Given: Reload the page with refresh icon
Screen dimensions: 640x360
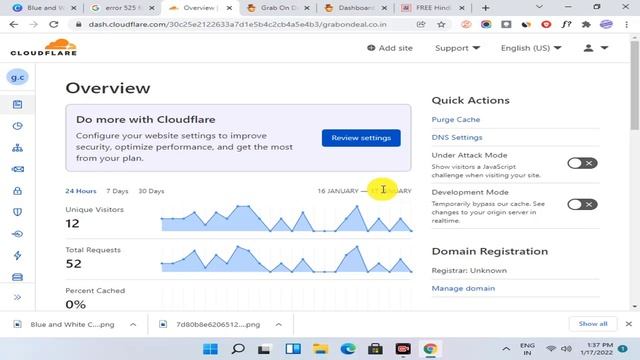Looking at the screenshot, I should (53, 24).
